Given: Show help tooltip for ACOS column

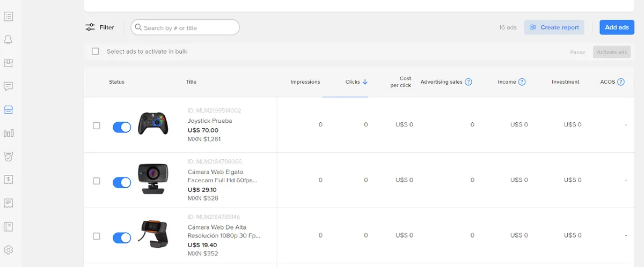Looking at the screenshot, I should [621, 82].
